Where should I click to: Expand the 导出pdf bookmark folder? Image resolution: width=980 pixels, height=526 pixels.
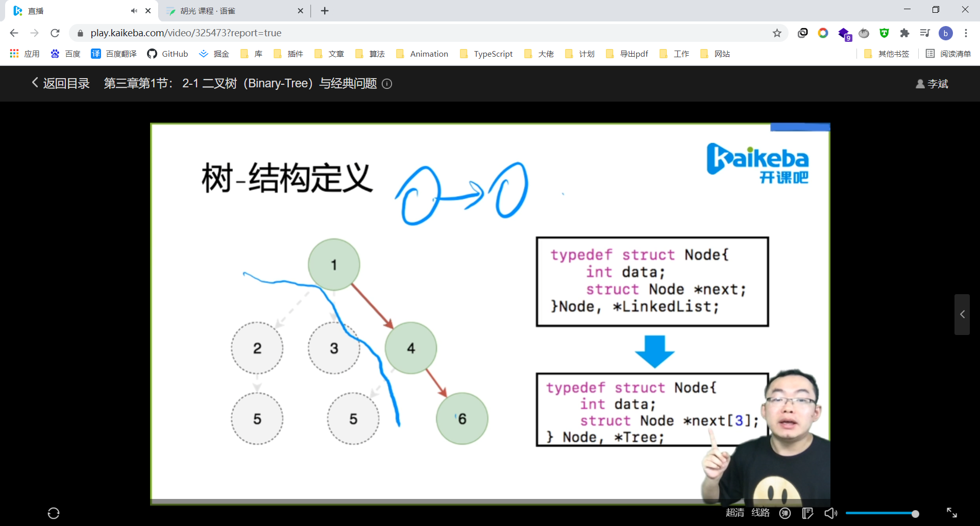click(627, 54)
